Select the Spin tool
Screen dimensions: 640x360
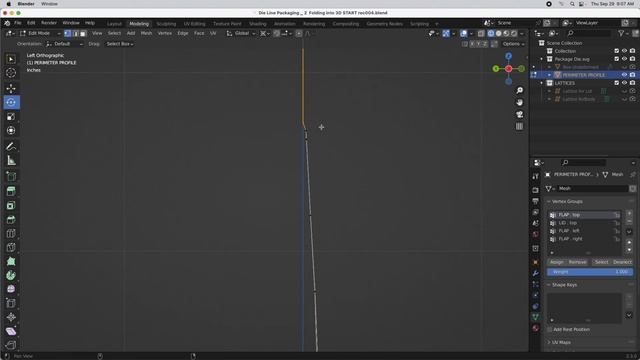pyautogui.click(x=11, y=276)
